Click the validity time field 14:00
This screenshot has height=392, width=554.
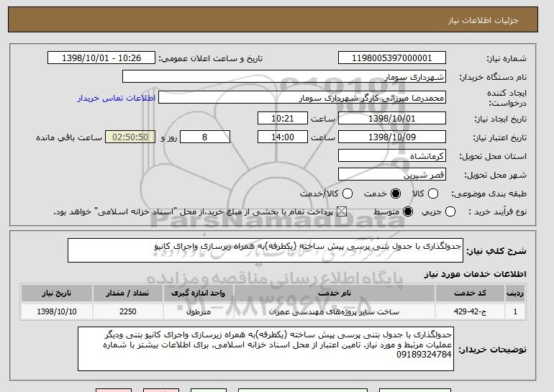(x=283, y=137)
